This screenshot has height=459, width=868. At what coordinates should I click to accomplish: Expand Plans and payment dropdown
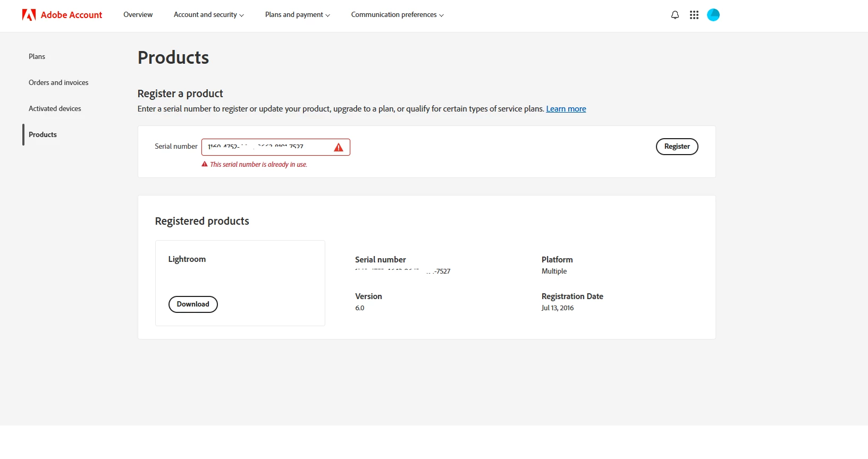tap(297, 15)
